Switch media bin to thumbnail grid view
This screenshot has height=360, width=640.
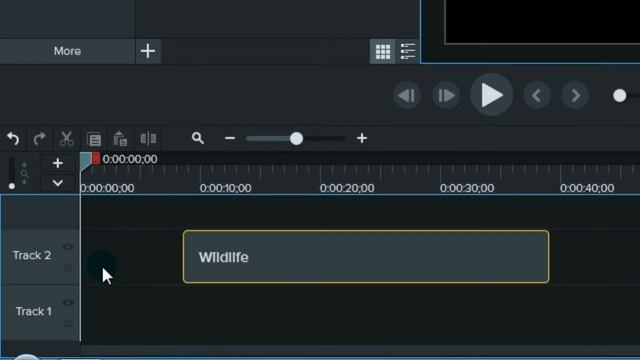pos(382,51)
